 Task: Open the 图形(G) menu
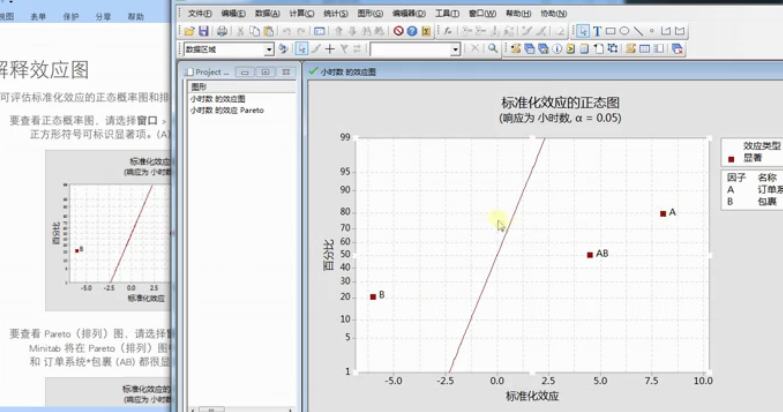tap(370, 13)
